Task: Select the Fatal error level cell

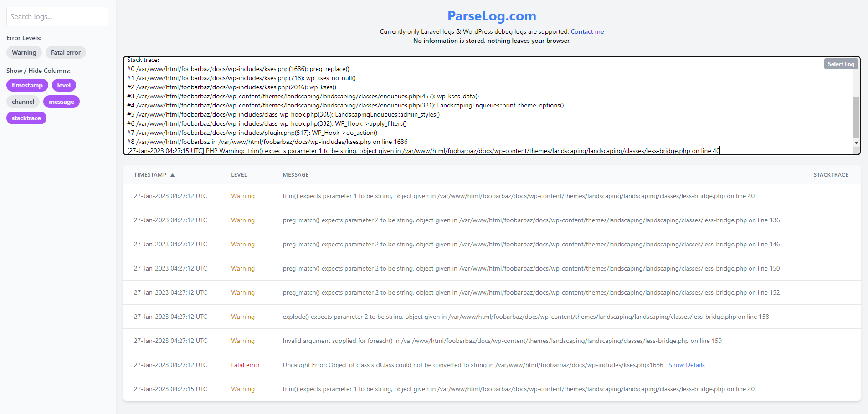Action: pos(245,365)
